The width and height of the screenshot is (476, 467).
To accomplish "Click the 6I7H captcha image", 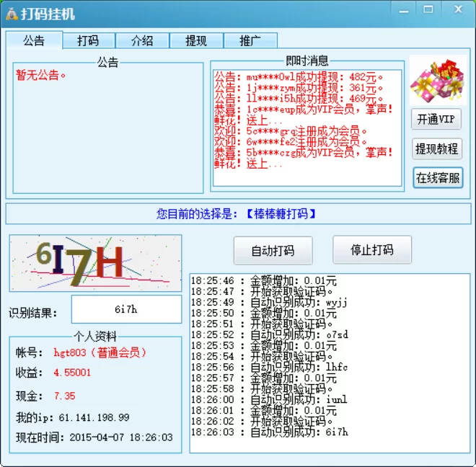I will [96, 263].
